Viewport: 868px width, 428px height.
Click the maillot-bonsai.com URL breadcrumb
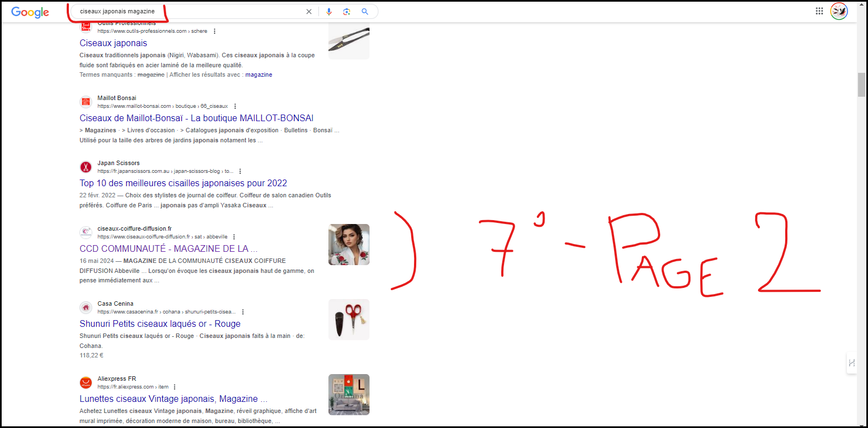pyautogui.click(x=163, y=106)
